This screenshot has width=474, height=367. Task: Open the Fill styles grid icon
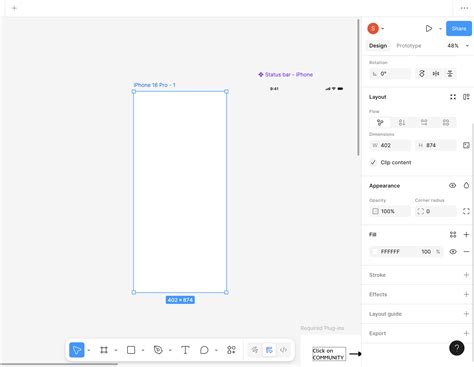(x=453, y=235)
